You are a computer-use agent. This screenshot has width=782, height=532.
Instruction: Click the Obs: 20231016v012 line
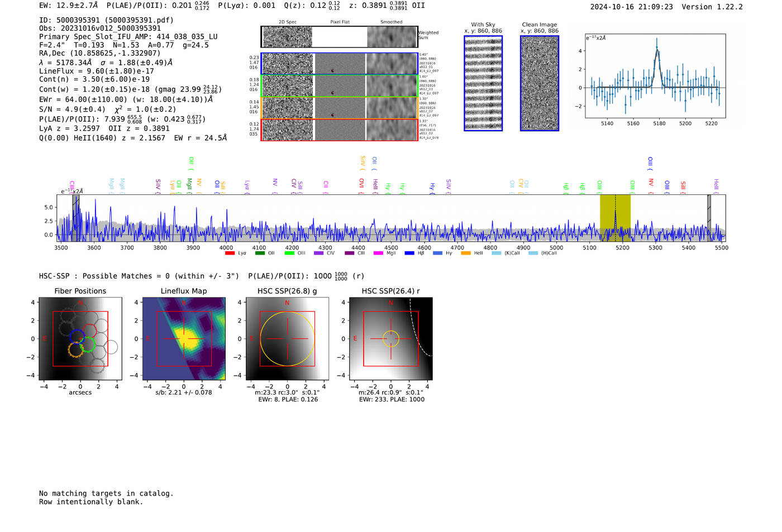pyautogui.click(x=100, y=28)
